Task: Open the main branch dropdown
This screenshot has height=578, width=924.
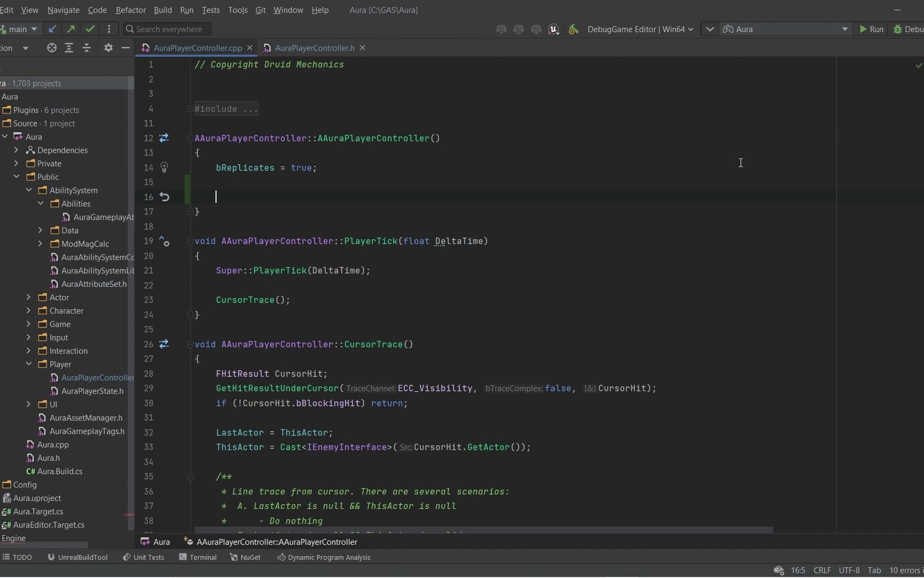Action: click(x=19, y=29)
